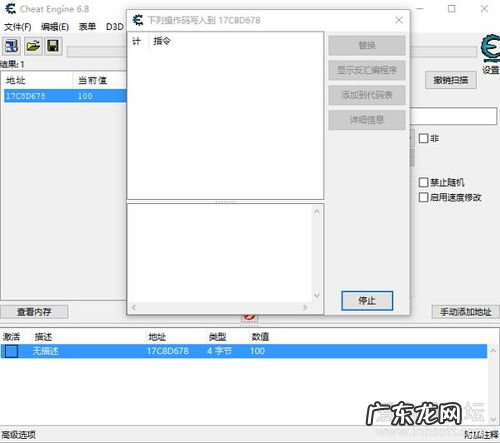Click address table scroll up arrow
The width and height of the screenshot is (500, 443).
[x=493, y=350]
